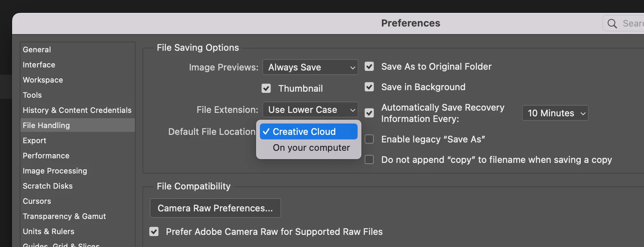The width and height of the screenshot is (644, 247).
Task: Enable legacy "Save As" checkbox
Action: point(369,139)
